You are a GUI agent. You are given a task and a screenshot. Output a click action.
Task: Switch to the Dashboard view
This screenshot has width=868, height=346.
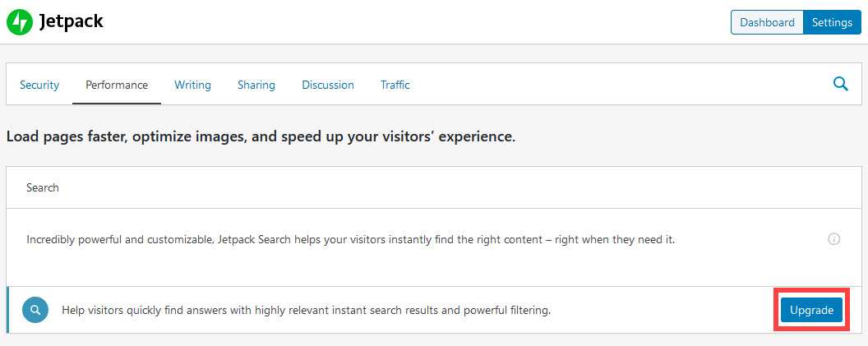767,22
